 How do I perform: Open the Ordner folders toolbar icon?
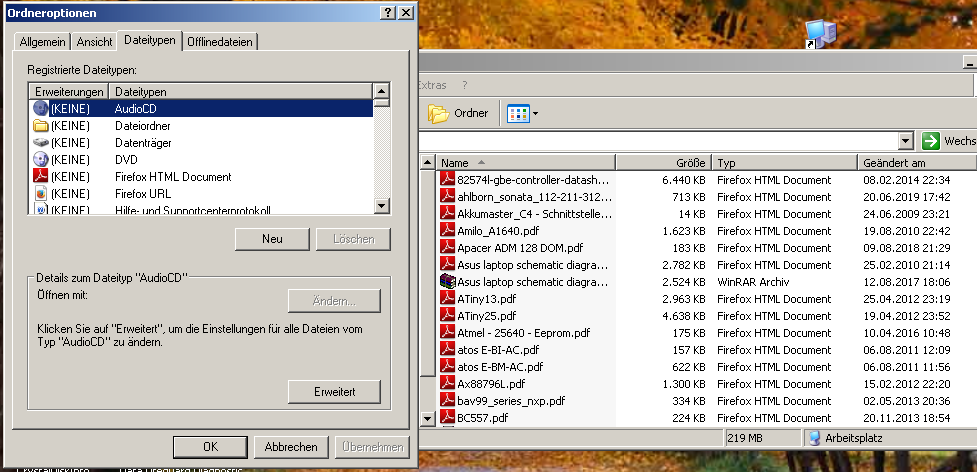tap(439, 113)
